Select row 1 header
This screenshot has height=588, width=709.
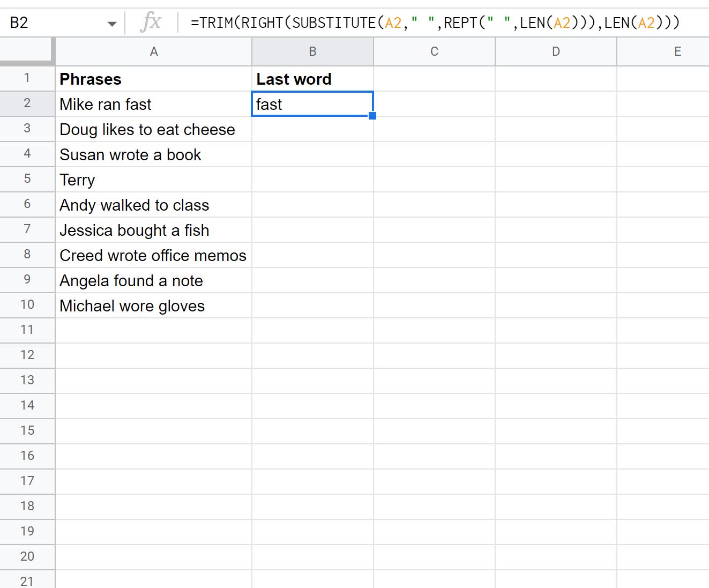pos(27,78)
